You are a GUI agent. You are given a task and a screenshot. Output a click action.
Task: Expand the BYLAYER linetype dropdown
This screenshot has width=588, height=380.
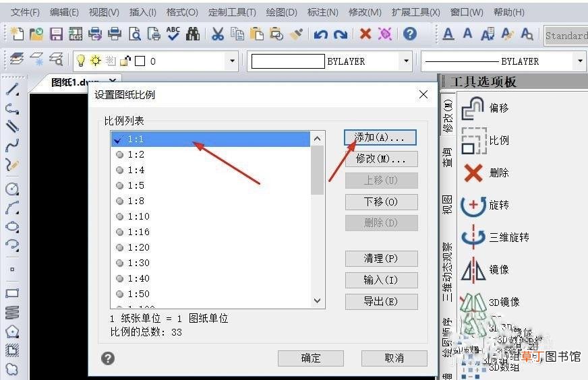pos(580,61)
